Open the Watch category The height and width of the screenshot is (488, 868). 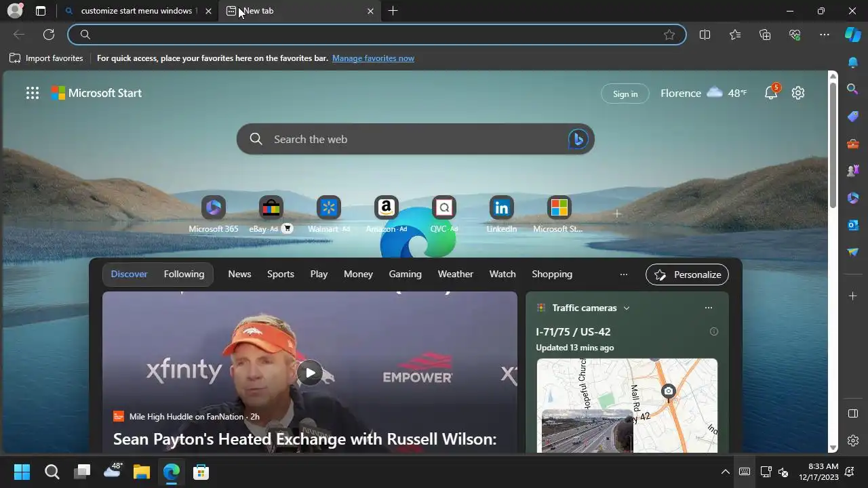click(502, 274)
